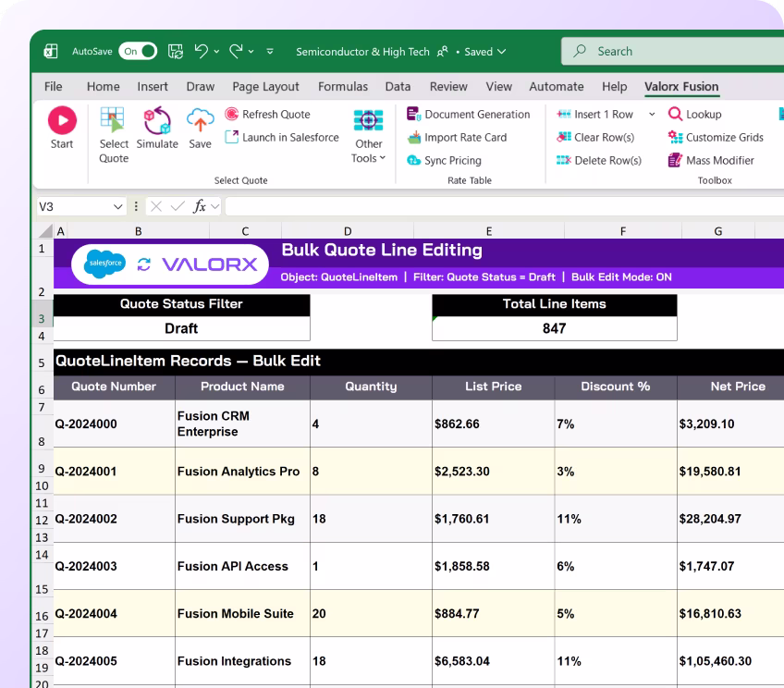Cancel formula entry with X icon
Viewport: 784px width, 688px height.
point(156,206)
